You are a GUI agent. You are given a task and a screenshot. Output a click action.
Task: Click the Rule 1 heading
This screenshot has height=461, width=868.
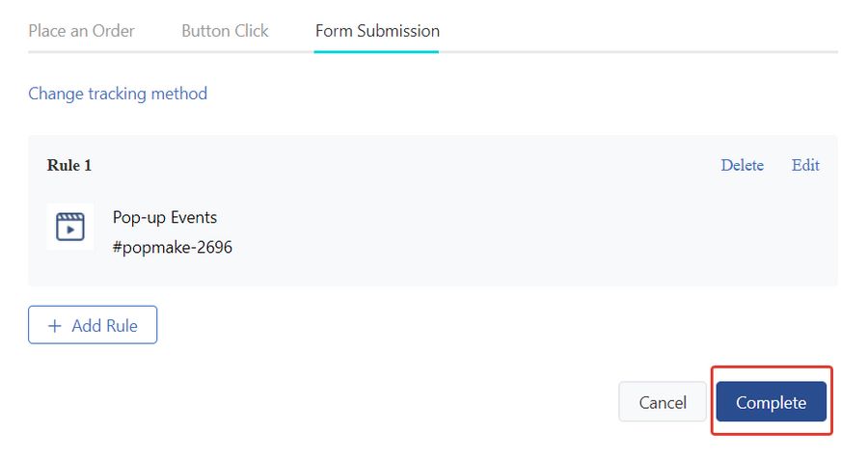click(x=69, y=166)
